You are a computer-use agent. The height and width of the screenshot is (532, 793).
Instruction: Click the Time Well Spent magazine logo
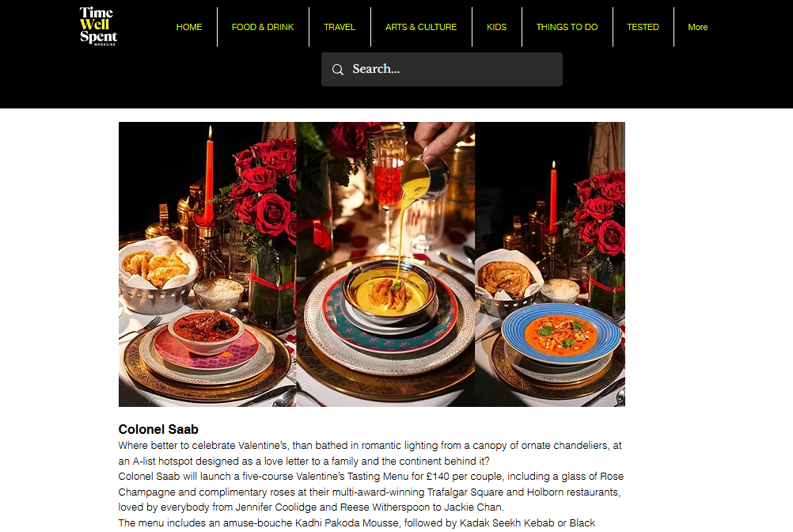tap(98, 26)
